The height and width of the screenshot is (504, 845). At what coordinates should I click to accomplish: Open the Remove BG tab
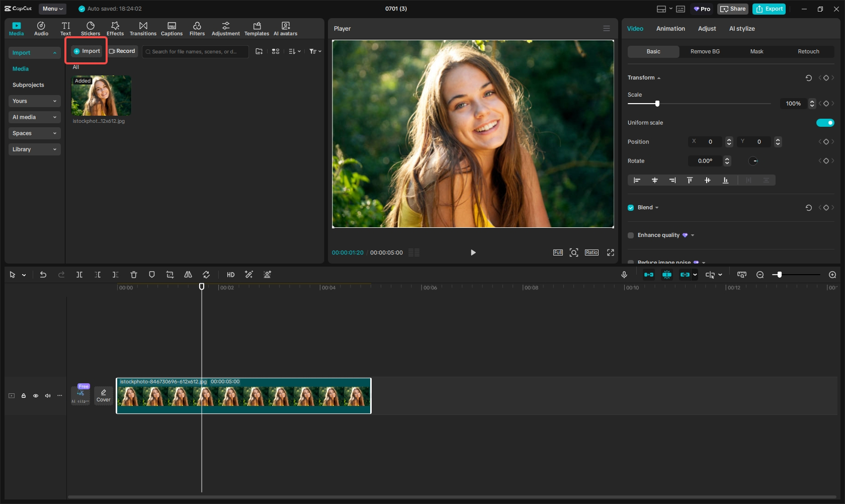[705, 51]
